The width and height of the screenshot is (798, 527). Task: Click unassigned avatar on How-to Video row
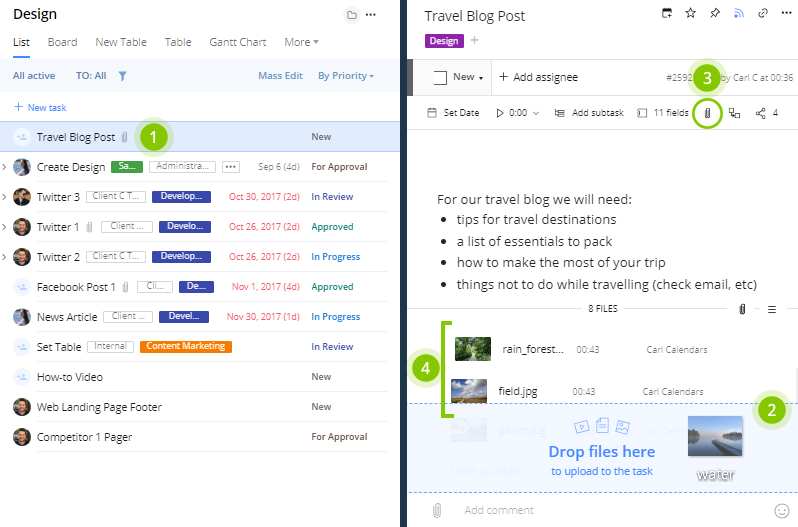(22, 377)
